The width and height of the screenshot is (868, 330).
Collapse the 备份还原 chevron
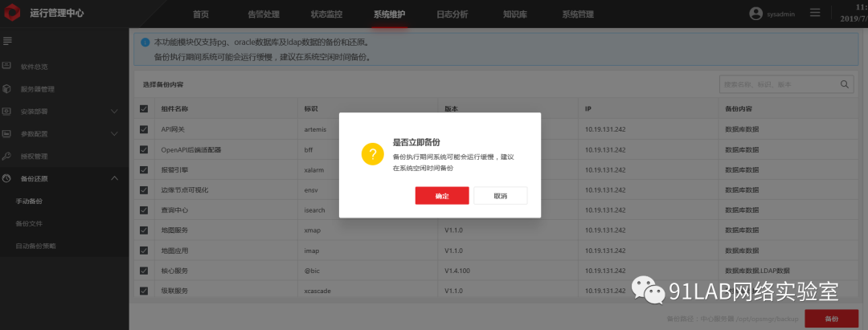point(115,178)
